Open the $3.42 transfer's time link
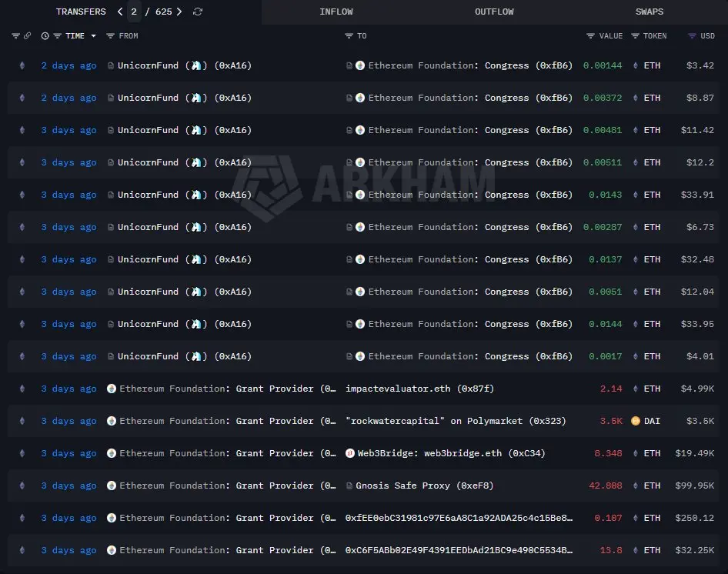This screenshot has width=728, height=574. point(68,65)
